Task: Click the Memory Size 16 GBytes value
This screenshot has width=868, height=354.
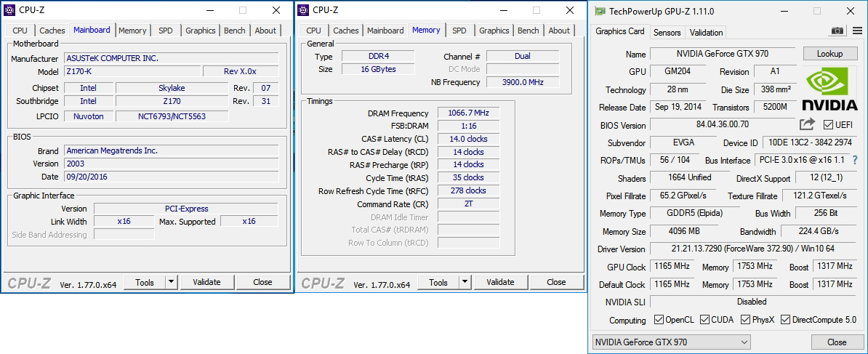Action: click(377, 69)
